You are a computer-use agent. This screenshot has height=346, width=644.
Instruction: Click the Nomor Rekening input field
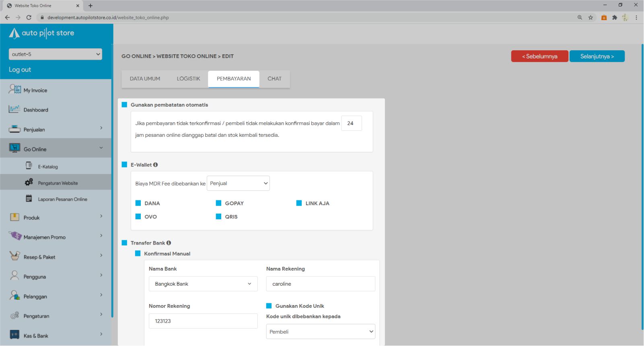coord(203,321)
